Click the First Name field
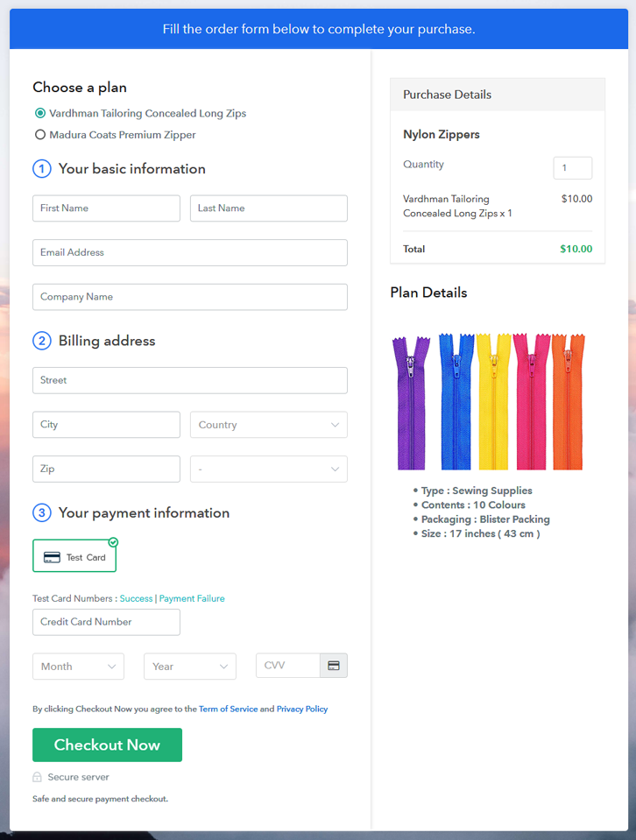636x840 pixels. 106,208
